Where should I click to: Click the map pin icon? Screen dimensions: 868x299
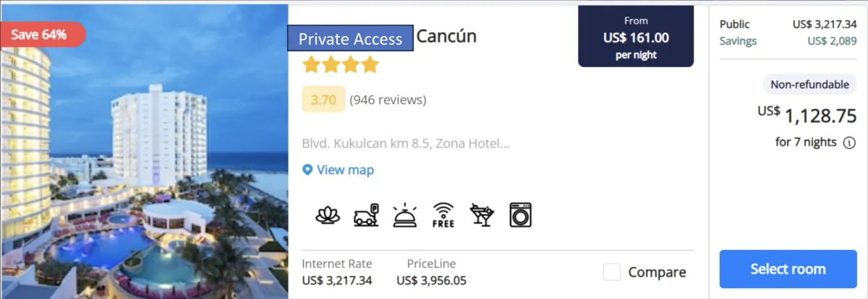[307, 170]
